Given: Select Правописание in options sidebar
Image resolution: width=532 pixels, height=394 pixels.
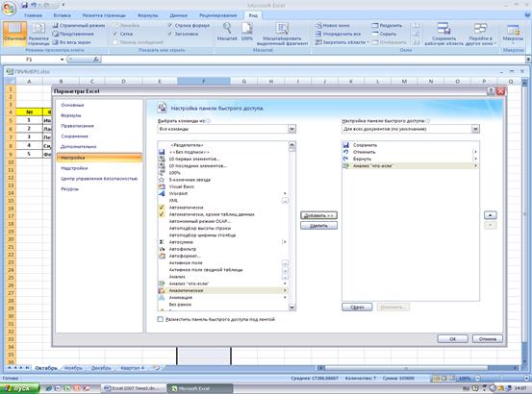Looking at the screenshot, I should point(77,126).
